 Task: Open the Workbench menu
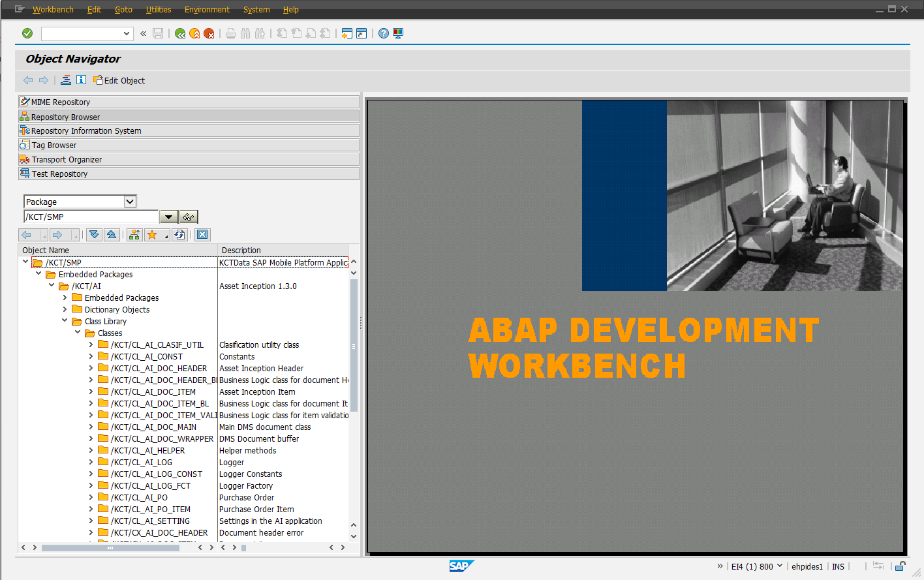coord(53,10)
